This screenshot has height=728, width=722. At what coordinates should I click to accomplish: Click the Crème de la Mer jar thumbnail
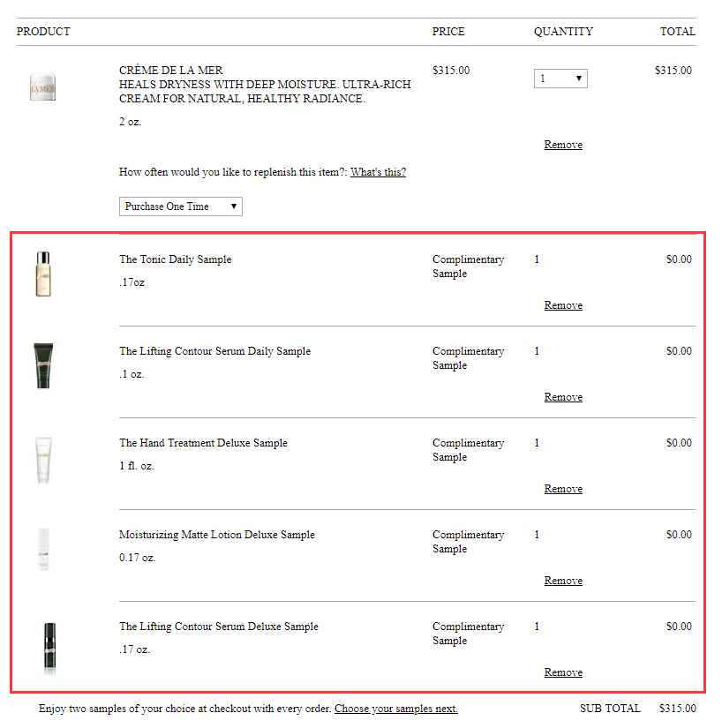[x=43, y=87]
